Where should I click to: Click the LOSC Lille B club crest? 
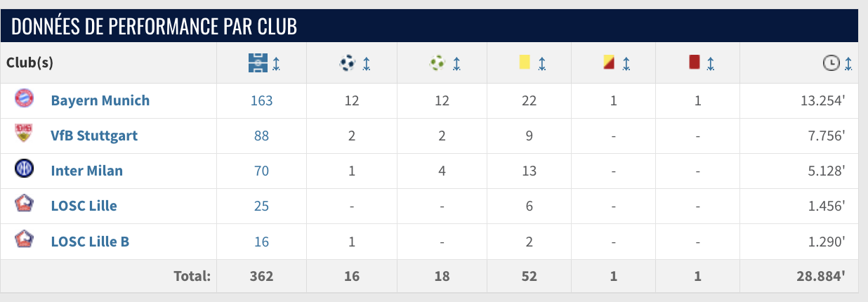click(24, 240)
